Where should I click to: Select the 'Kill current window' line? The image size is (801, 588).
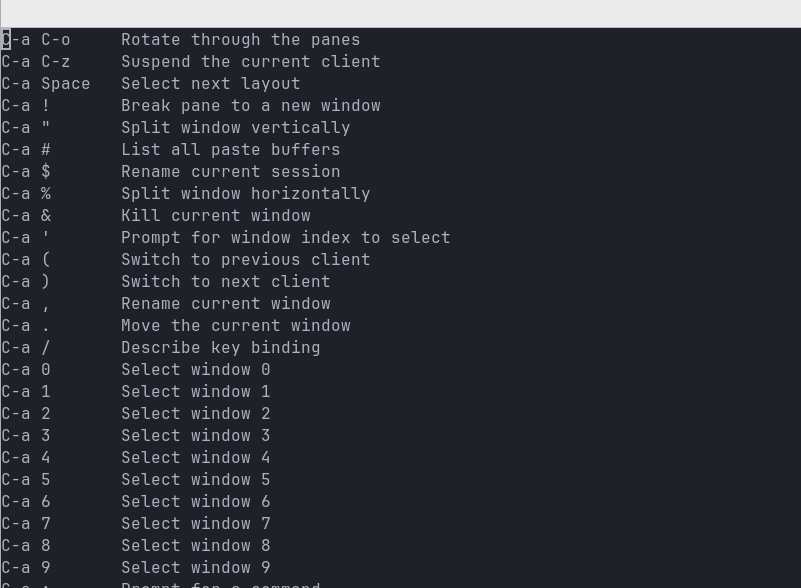click(215, 216)
